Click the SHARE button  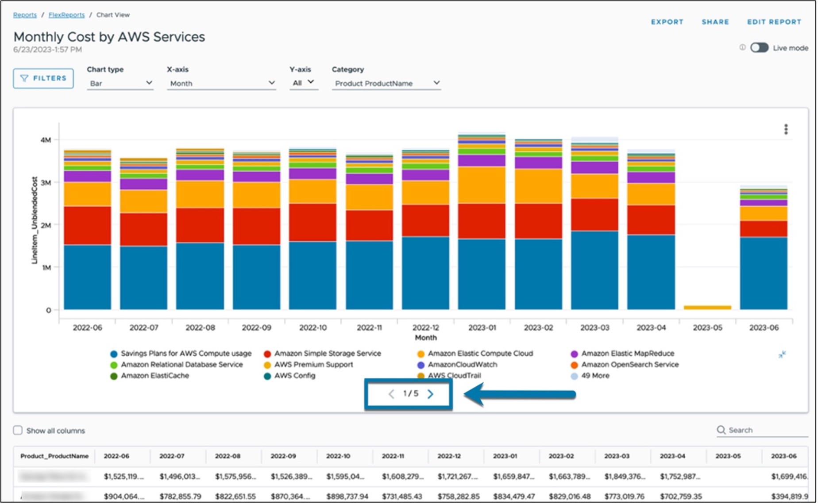[715, 22]
